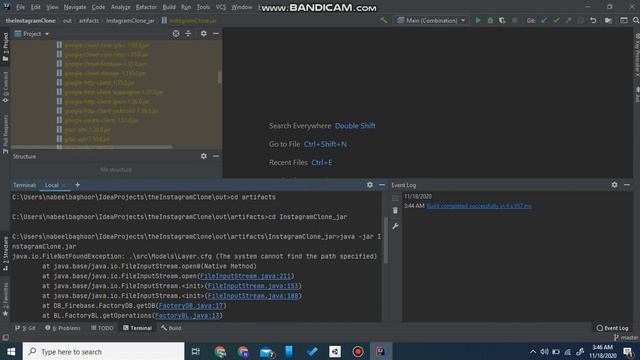Open the Build completed successfully link
The image size is (640, 360).
tap(479, 206)
